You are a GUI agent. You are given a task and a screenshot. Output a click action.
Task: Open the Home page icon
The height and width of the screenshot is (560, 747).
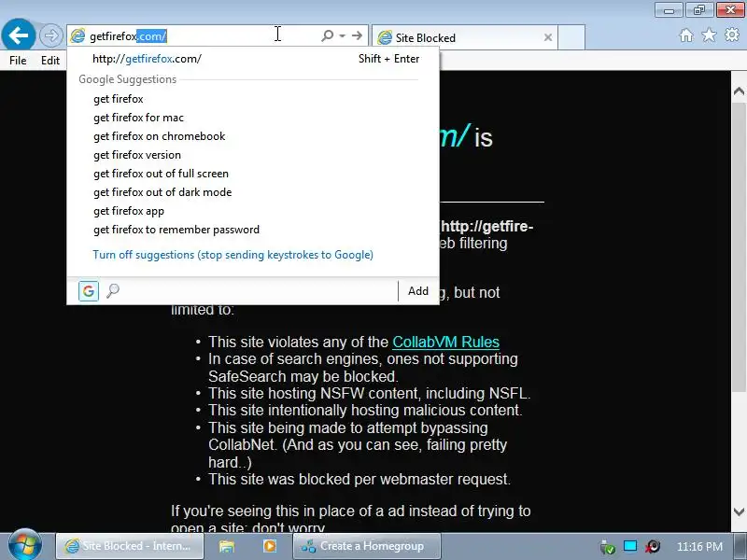click(686, 35)
